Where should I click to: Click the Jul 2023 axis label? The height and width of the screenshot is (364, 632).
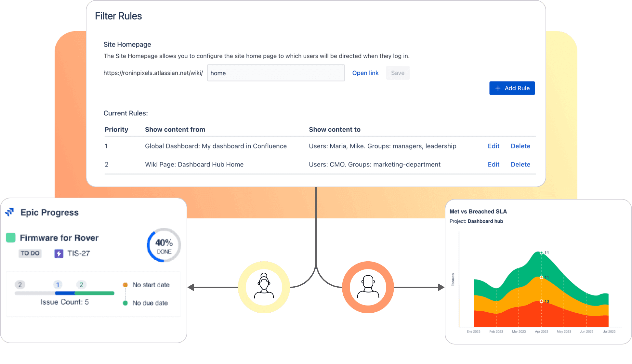[609, 331]
